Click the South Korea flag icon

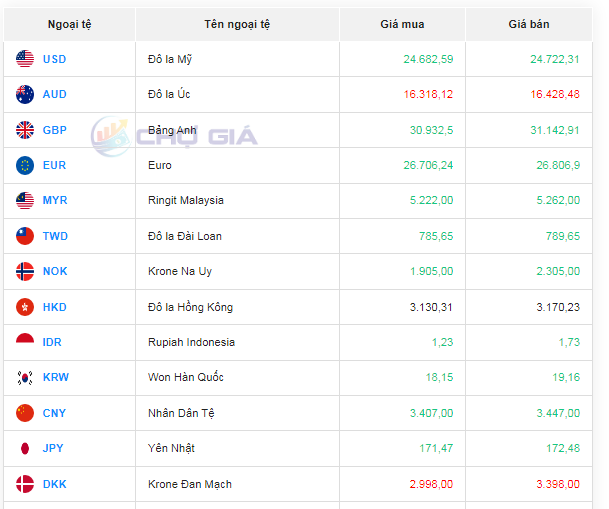25,377
